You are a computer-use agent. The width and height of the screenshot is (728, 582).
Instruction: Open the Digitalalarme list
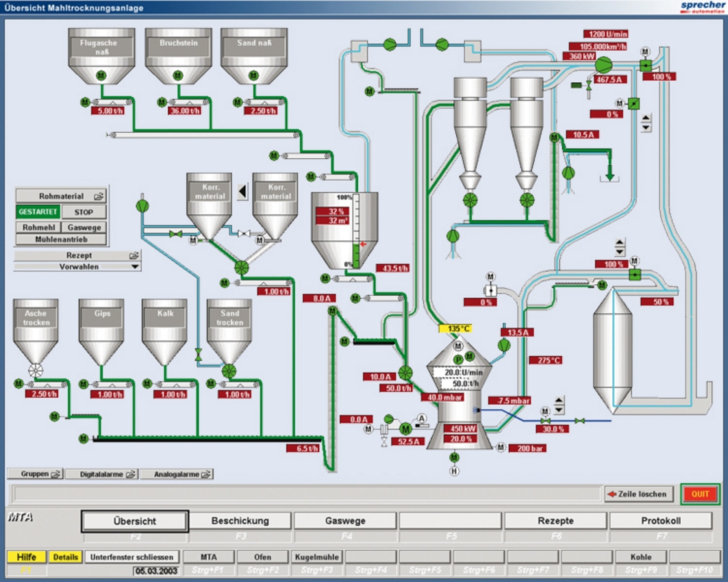point(108,474)
